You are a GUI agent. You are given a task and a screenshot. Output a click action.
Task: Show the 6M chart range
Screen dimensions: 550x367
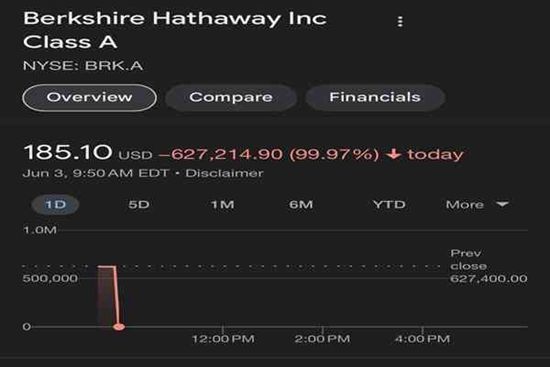click(301, 204)
